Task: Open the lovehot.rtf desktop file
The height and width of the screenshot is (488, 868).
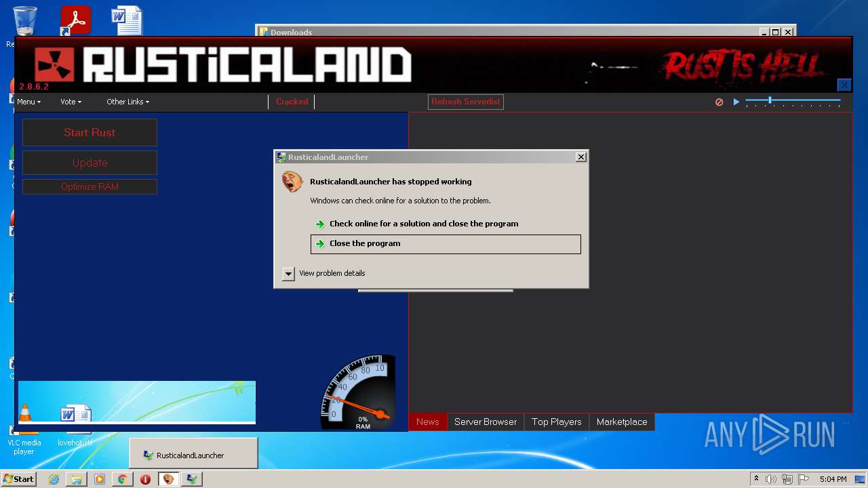Action: pos(75,427)
